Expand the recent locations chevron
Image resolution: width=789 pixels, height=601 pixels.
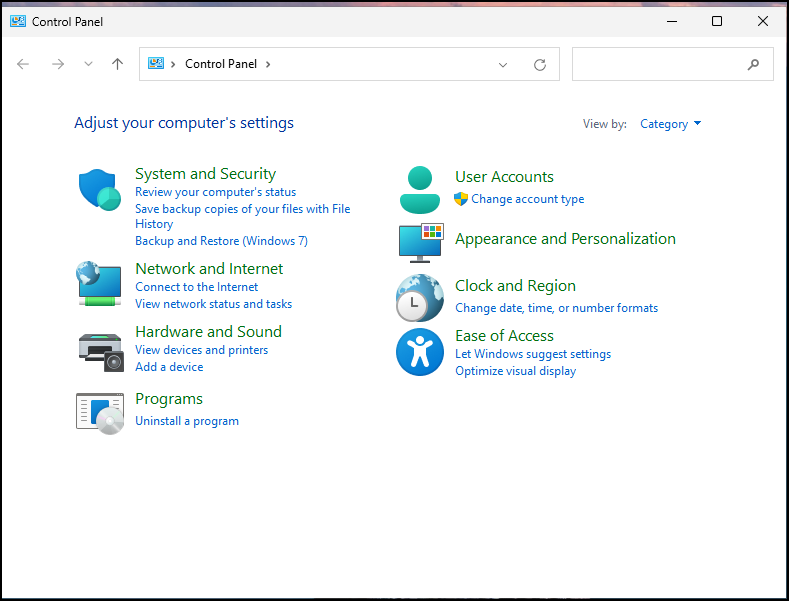click(x=88, y=64)
